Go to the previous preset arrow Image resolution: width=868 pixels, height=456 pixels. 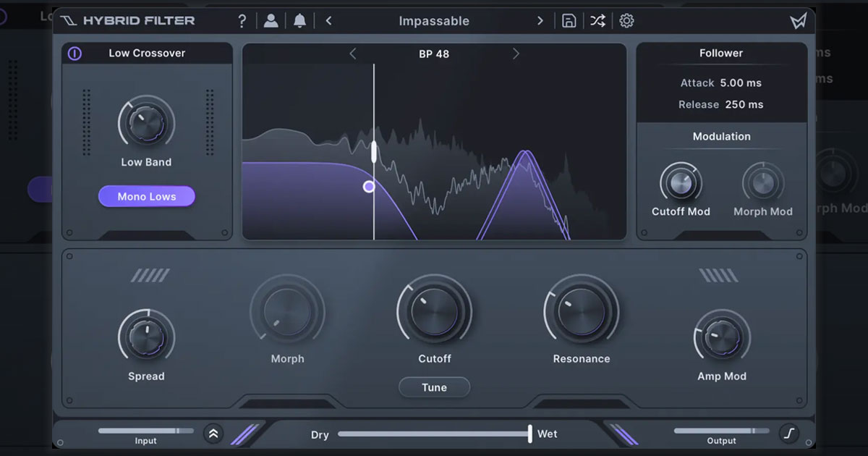(328, 21)
